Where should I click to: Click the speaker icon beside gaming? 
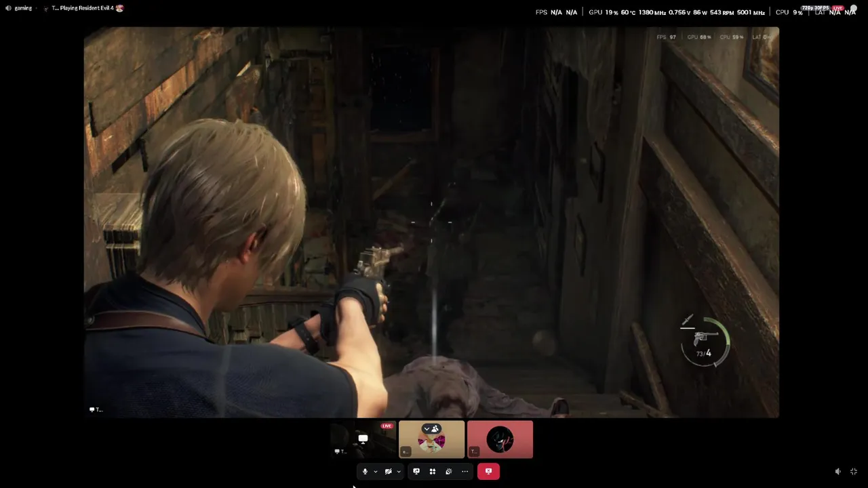click(8, 8)
